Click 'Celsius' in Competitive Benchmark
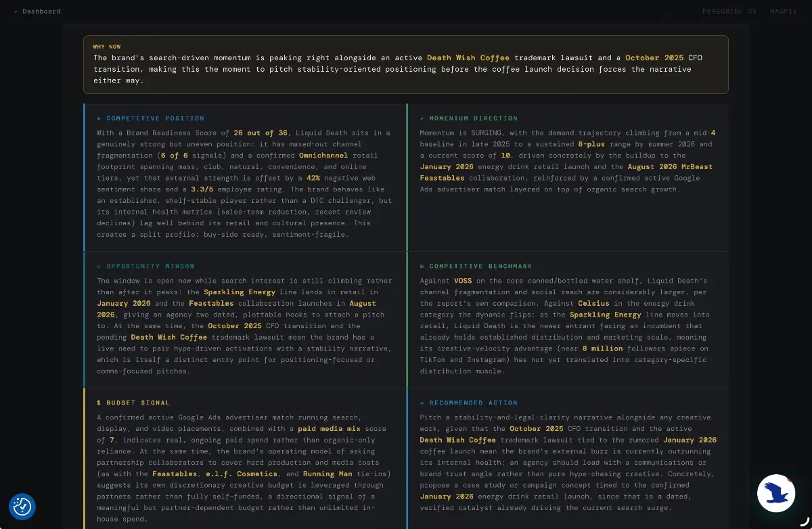 594,304
